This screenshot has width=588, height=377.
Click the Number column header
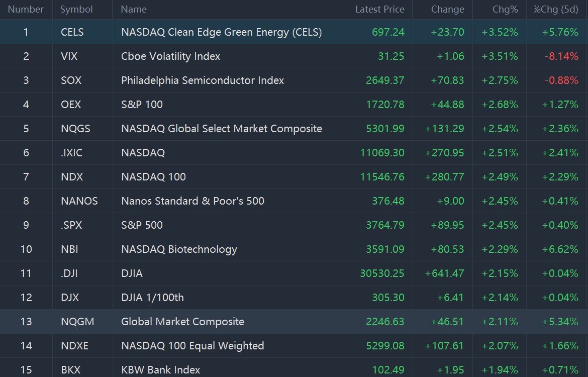[x=26, y=10]
